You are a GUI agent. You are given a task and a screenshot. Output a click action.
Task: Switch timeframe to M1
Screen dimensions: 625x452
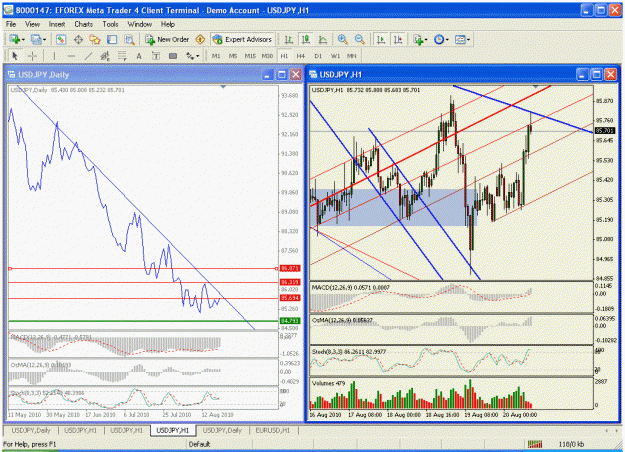tap(216, 56)
